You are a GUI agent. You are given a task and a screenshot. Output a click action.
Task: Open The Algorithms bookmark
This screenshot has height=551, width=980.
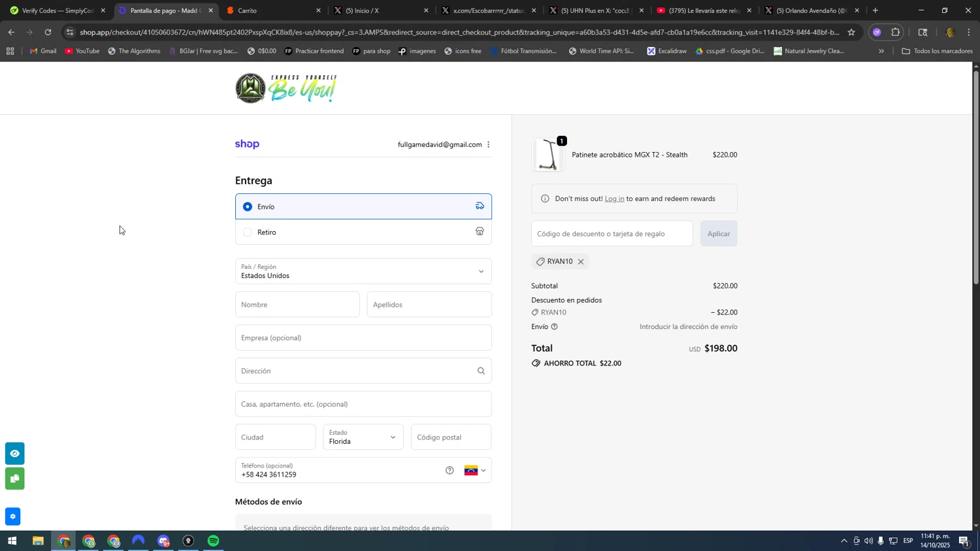pos(134,51)
